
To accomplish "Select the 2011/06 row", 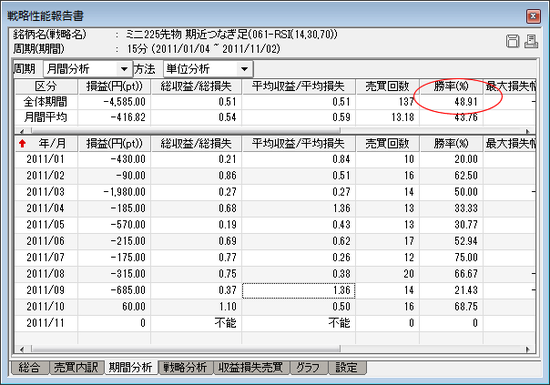I will click(x=275, y=241).
